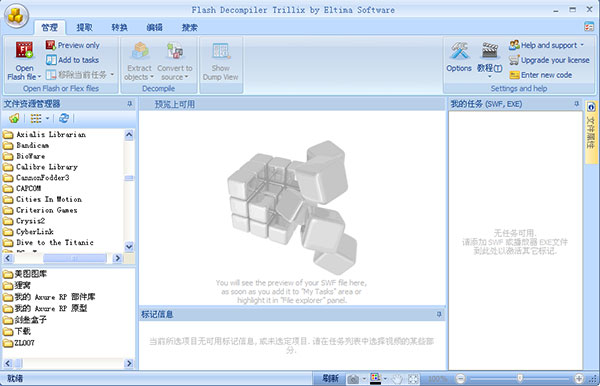This screenshot has width=600, height=386.
Task: Switch to the 搜索 ribbon tab
Action: tap(190, 27)
